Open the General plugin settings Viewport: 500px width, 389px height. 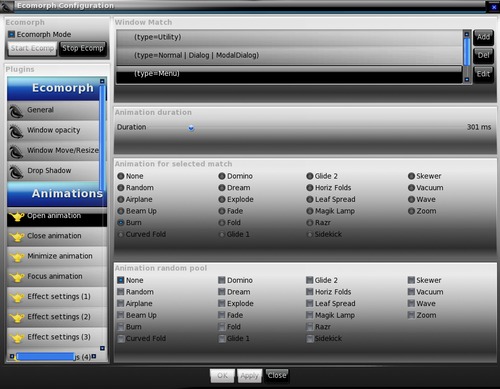tap(53, 110)
